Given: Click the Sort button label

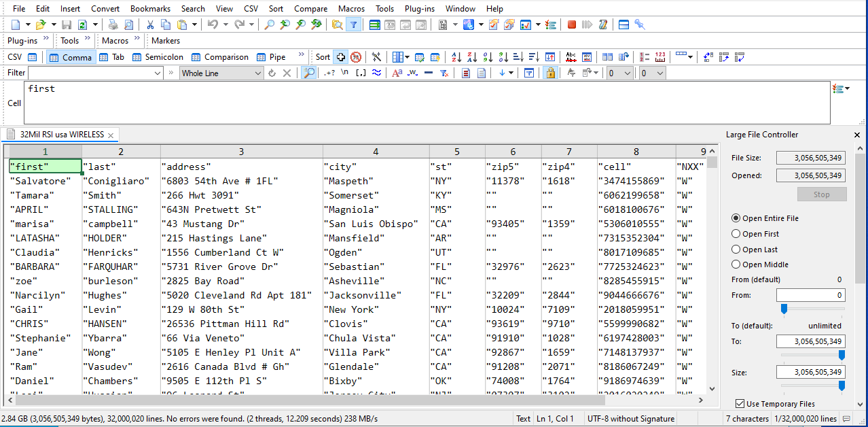Looking at the screenshot, I should [x=323, y=57].
